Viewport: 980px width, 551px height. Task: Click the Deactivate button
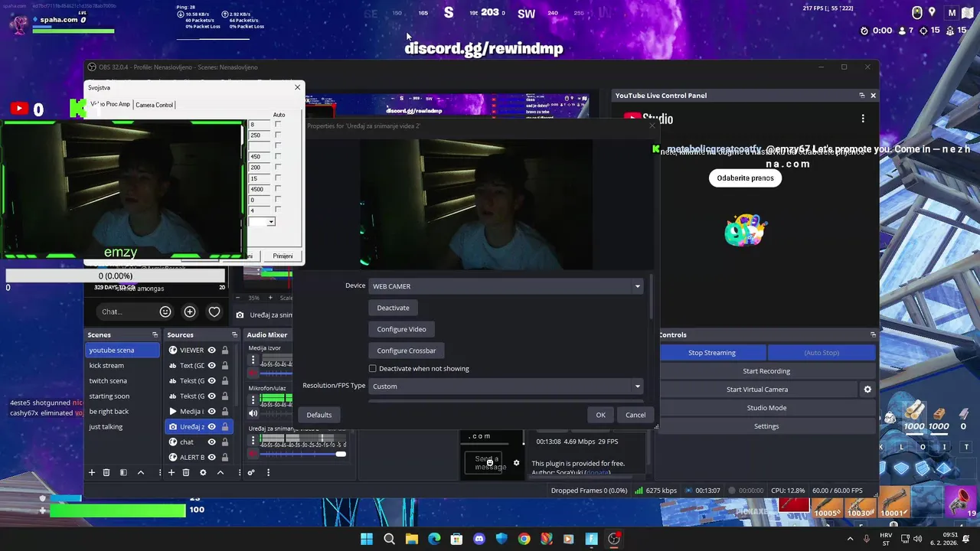[393, 308]
